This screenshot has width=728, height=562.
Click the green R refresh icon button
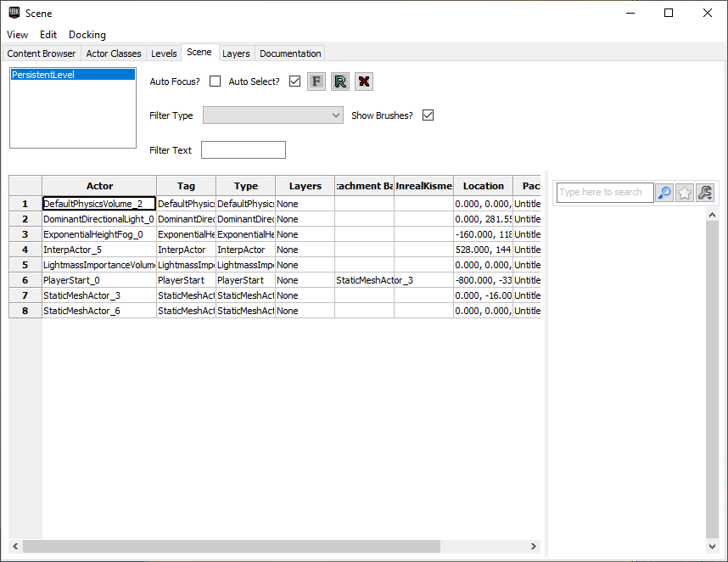click(x=340, y=81)
